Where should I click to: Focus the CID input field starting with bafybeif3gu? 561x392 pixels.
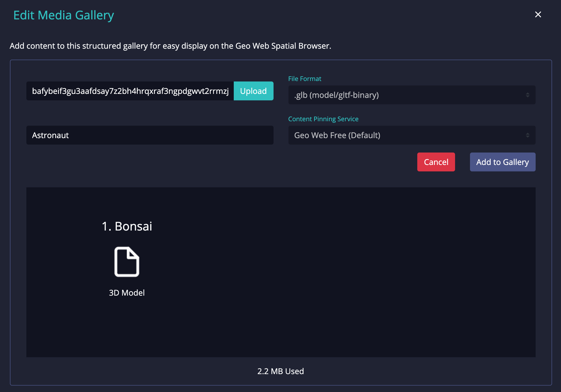click(x=130, y=91)
